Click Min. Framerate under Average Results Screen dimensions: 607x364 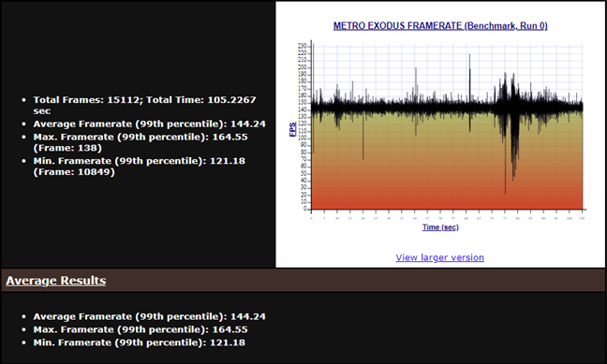140,342
